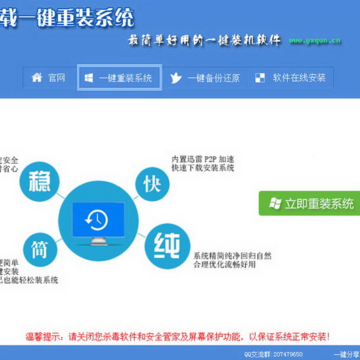Click the 内置迅雷 P2P 加速 text
The width and height of the screenshot is (360, 360).
pyautogui.click(x=203, y=159)
